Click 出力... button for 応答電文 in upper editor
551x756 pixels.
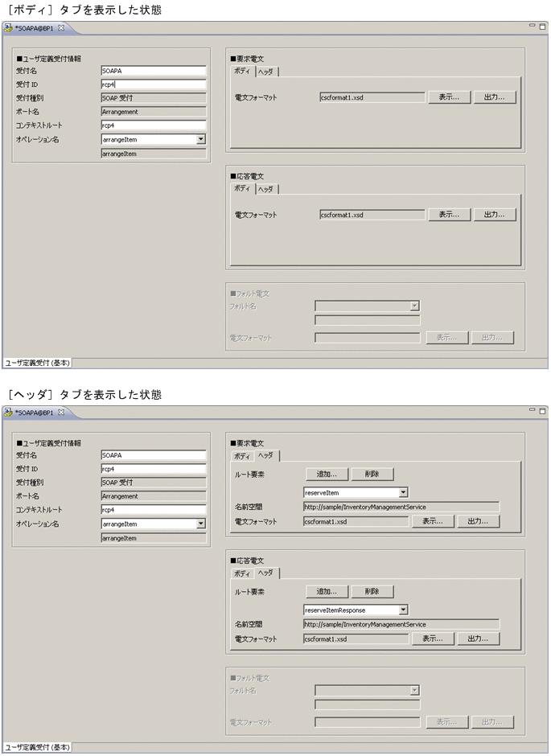[x=494, y=215]
